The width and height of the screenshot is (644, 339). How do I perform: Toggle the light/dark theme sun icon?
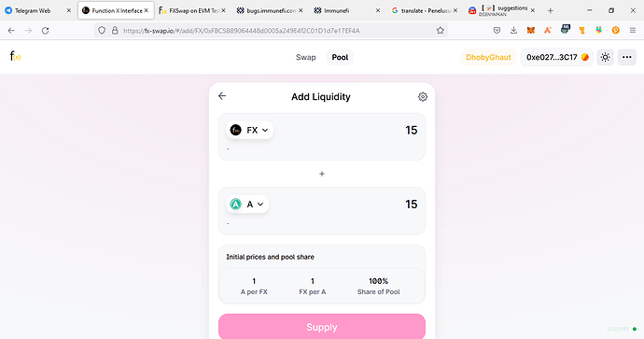click(x=605, y=57)
